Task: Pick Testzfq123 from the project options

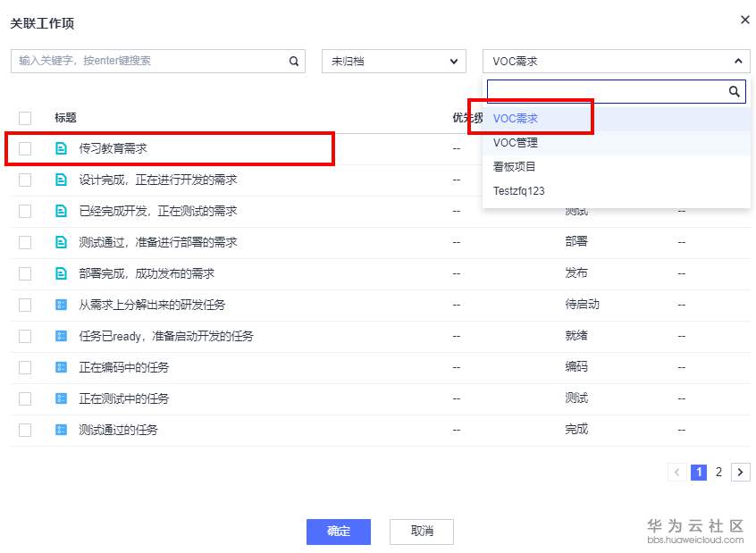Action: click(519, 191)
